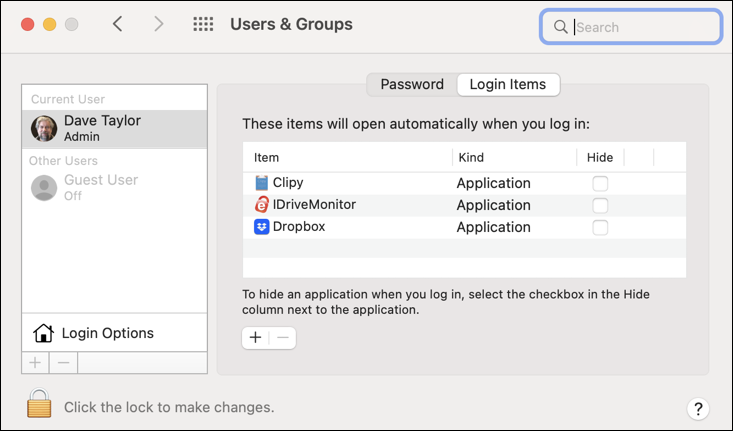Select the Dropbox app icon

pos(262,227)
